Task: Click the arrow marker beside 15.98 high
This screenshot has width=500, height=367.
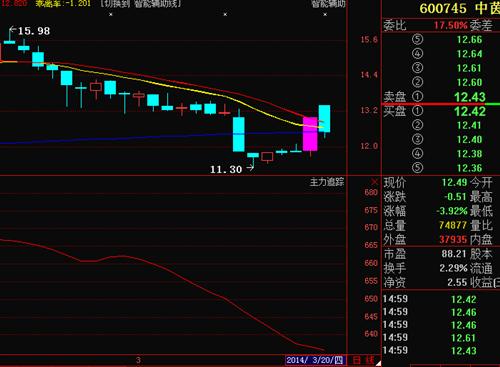Action: click(12, 30)
